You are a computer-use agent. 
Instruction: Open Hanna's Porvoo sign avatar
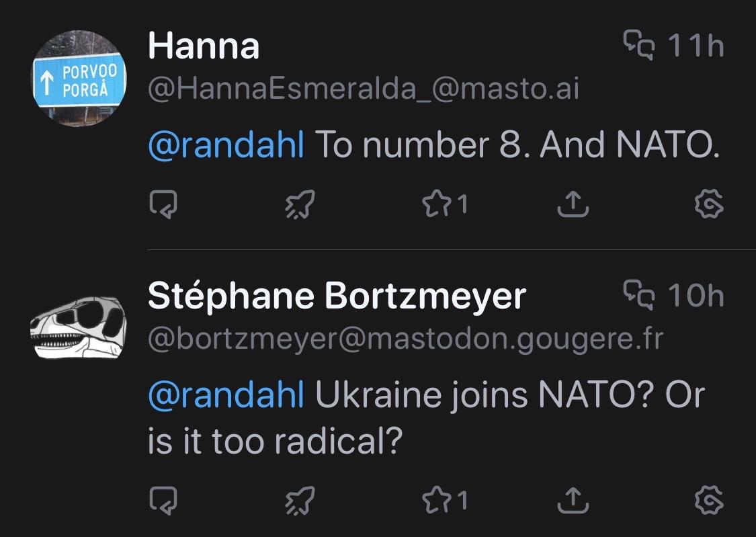(79, 79)
